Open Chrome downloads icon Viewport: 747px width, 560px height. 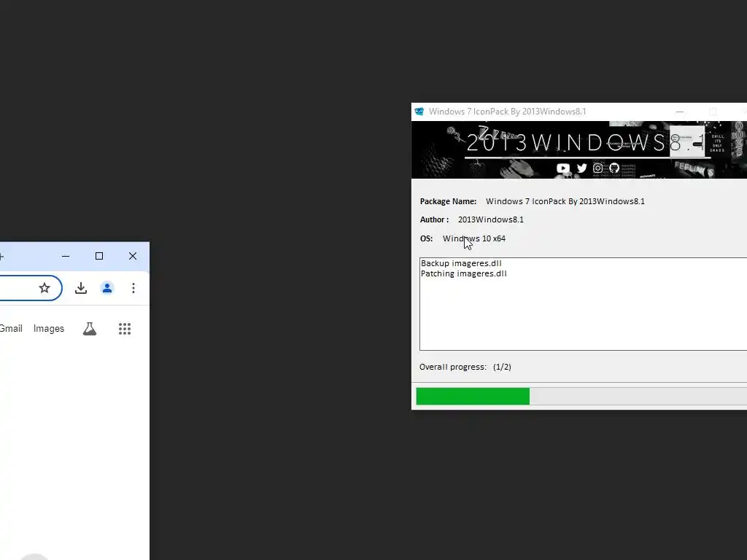81,287
